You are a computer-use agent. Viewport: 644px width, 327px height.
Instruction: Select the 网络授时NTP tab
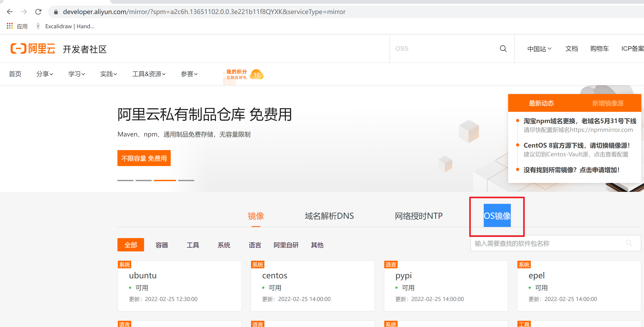pos(419,216)
